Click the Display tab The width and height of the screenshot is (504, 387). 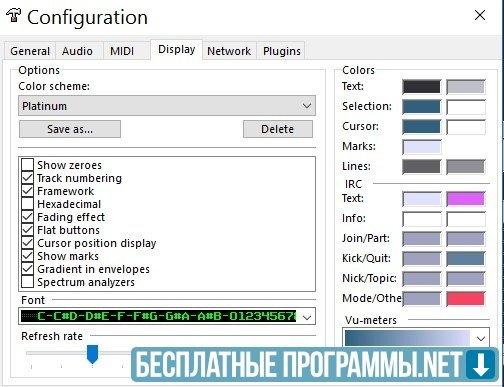pyautogui.click(x=176, y=49)
